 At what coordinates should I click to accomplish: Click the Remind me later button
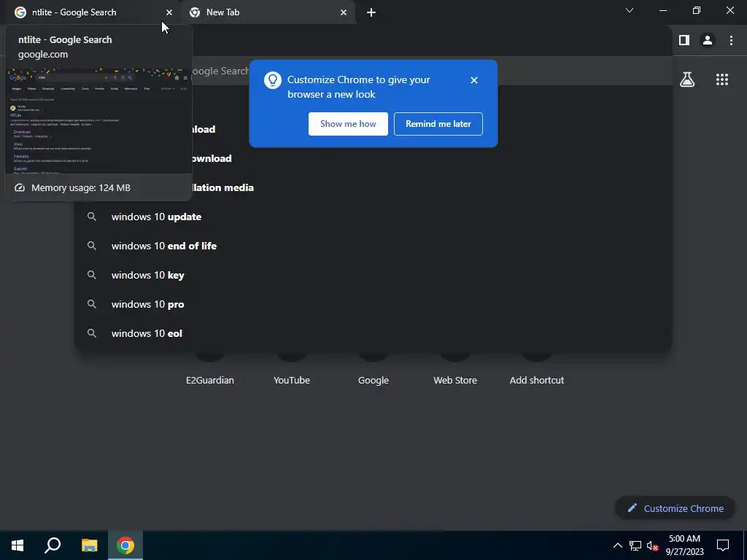[x=438, y=124]
